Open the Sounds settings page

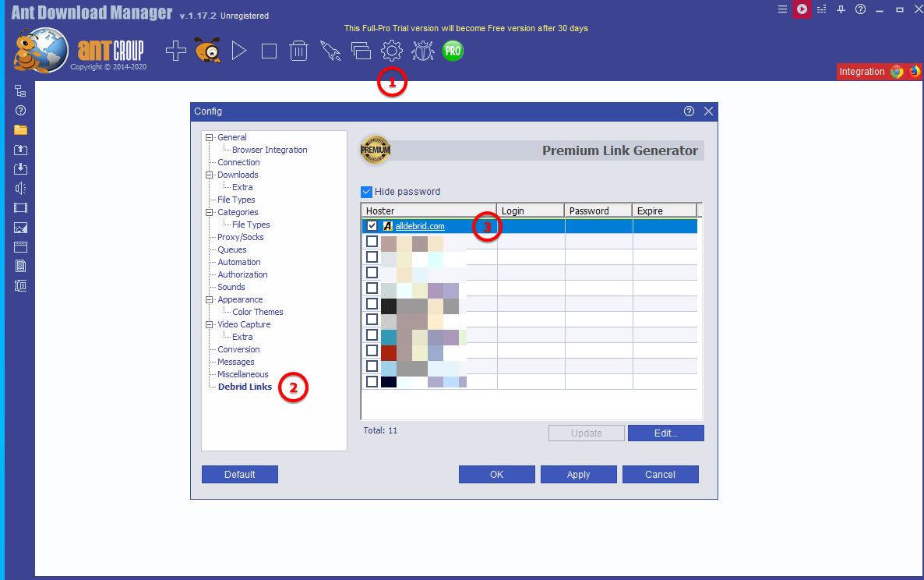tap(231, 287)
